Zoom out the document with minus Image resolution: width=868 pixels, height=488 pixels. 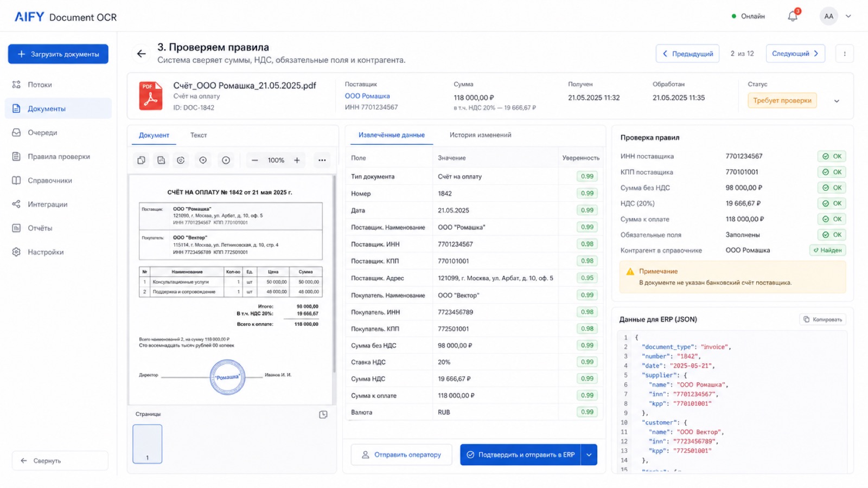(254, 160)
